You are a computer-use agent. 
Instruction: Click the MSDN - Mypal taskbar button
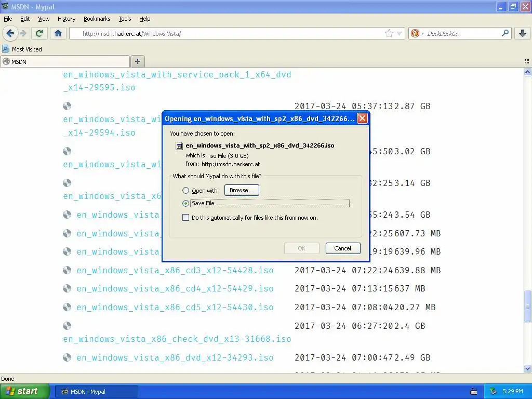click(x=96, y=392)
